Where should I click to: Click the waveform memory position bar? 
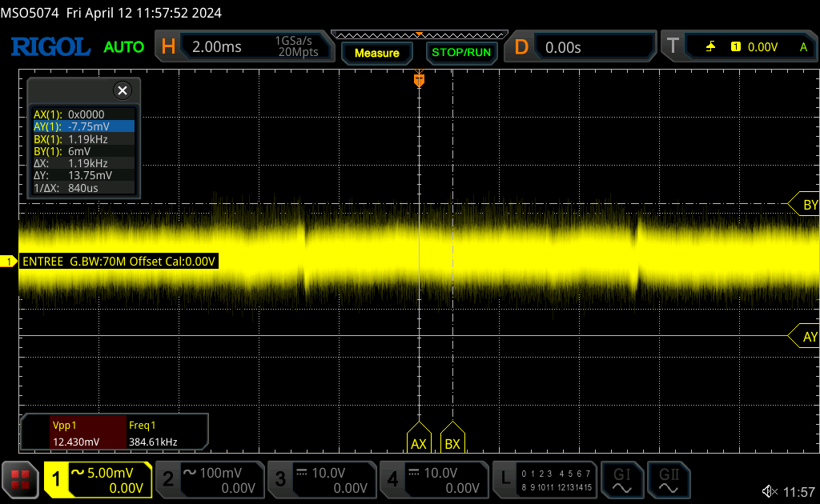(x=420, y=35)
